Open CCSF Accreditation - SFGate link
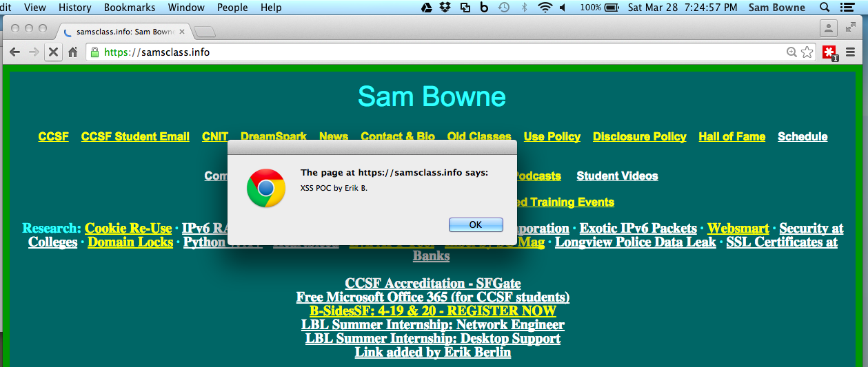 pyautogui.click(x=433, y=283)
